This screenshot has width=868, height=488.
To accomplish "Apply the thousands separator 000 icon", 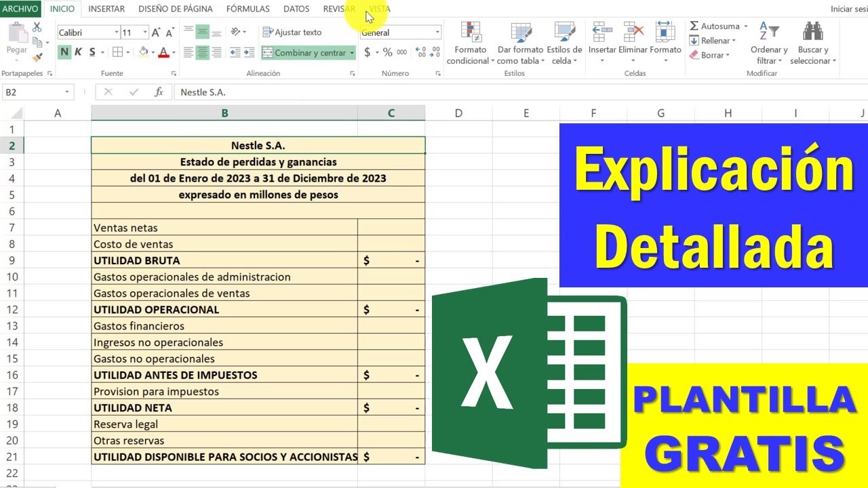I will coord(402,52).
